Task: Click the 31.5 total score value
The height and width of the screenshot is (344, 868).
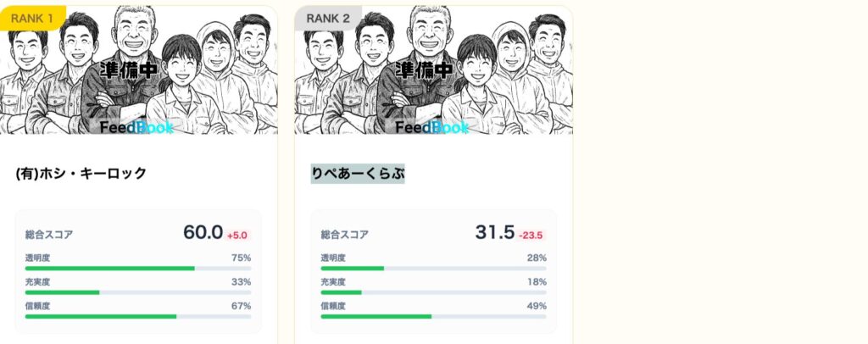Action: (x=495, y=233)
